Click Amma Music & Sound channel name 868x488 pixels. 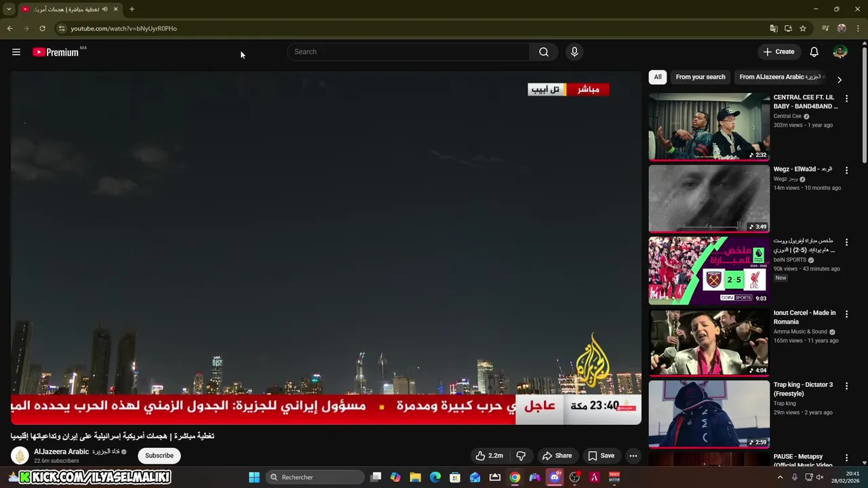pyautogui.click(x=800, y=331)
